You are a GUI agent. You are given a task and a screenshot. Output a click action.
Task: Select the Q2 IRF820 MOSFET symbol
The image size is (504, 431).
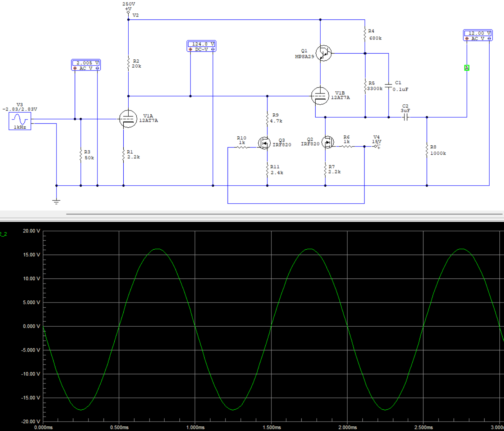pyautogui.click(x=327, y=142)
